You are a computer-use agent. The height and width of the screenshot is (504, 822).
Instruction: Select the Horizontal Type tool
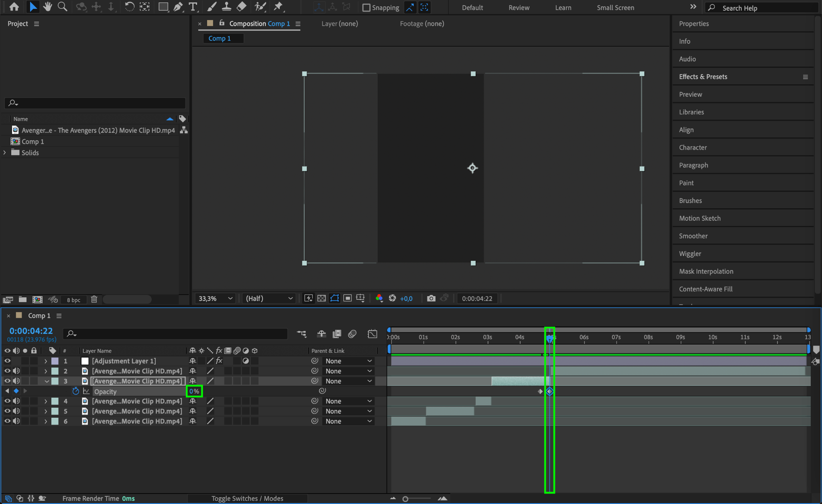pyautogui.click(x=193, y=7)
